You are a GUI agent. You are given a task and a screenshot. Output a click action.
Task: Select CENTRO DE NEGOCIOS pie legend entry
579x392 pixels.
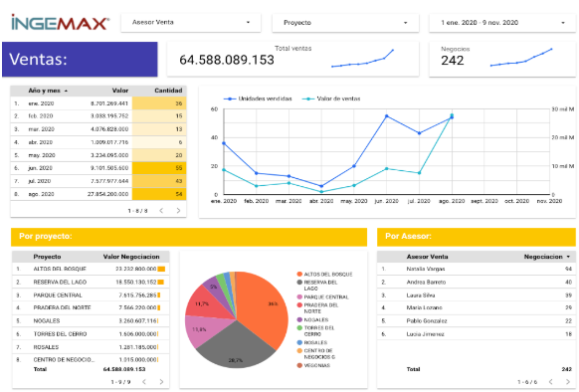click(316, 354)
